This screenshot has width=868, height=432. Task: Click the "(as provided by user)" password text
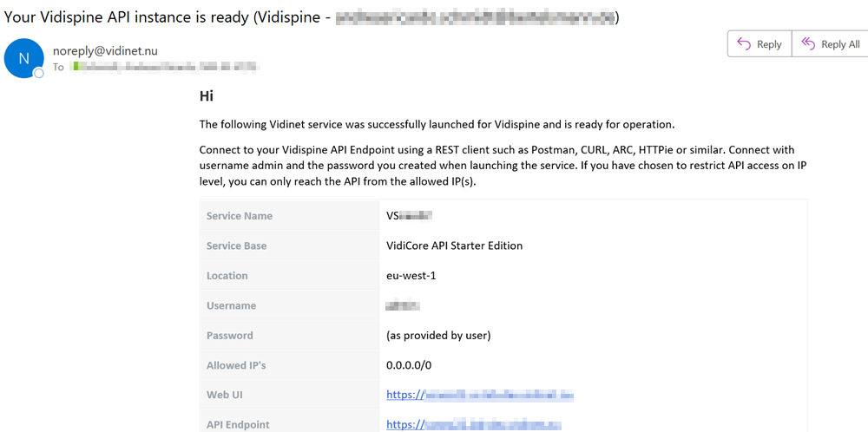[438, 336]
